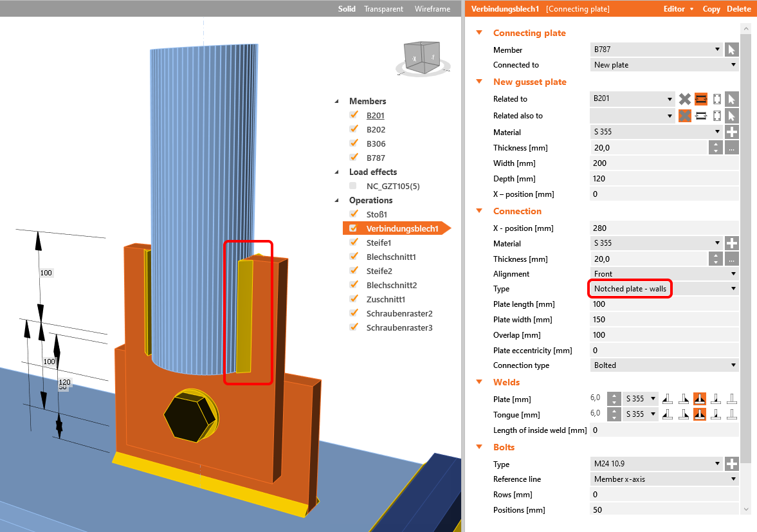Enable the NC_GZT105(5) load effect checkbox
This screenshot has height=532, width=757.
(x=353, y=186)
